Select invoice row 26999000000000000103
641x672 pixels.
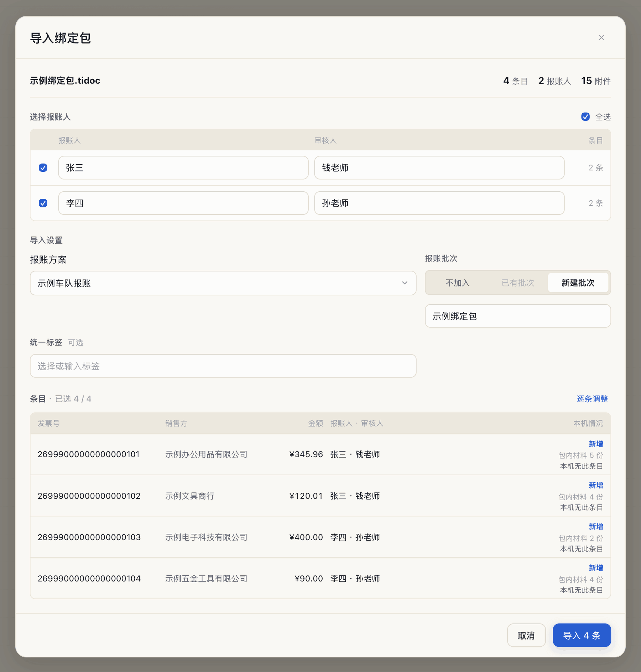click(320, 537)
